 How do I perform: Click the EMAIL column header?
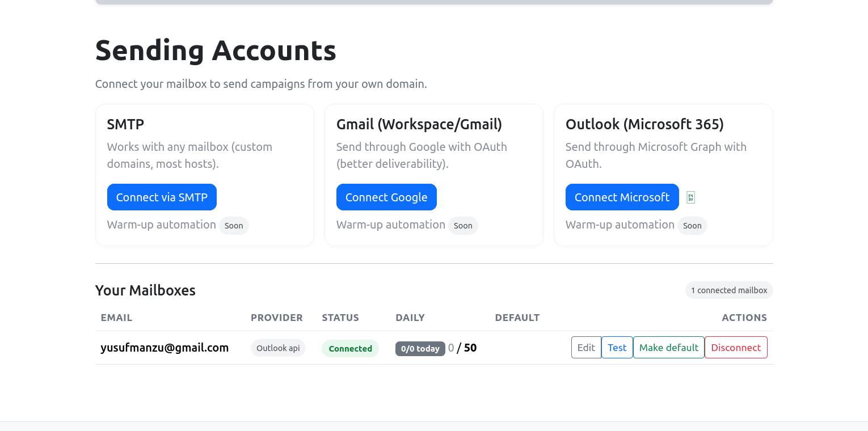116,318
